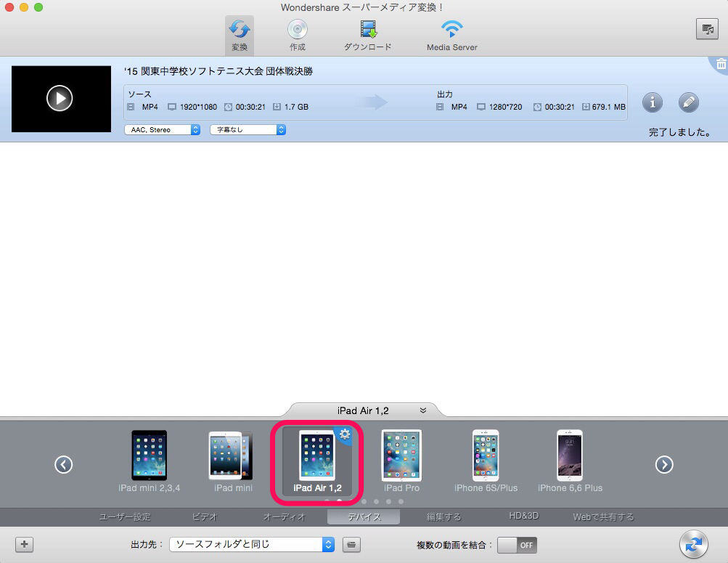Open the ダウンロード tab
Screen dimensions: 728x563
(x=368, y=36)
